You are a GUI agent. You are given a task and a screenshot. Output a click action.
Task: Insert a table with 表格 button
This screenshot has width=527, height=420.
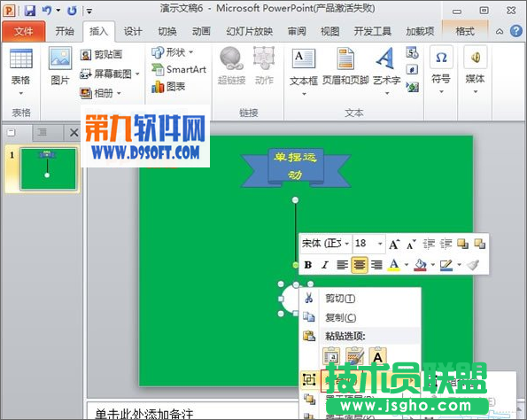tap(21, 71)
